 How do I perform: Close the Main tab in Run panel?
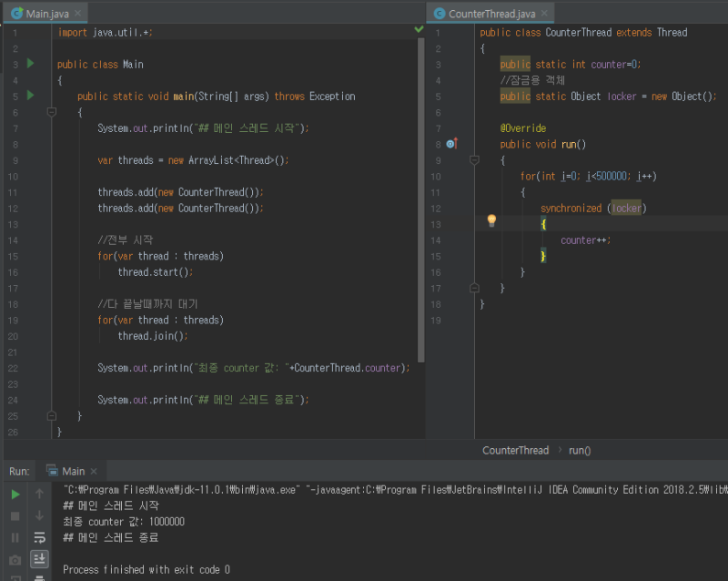pyautogui.click(x=96, y=471)
